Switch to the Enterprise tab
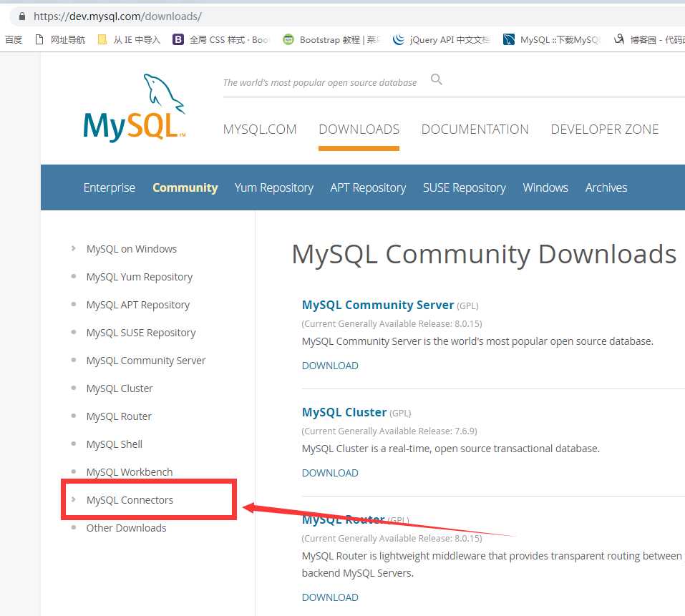Viewport: 685px width, 616px height. (110, 187)
